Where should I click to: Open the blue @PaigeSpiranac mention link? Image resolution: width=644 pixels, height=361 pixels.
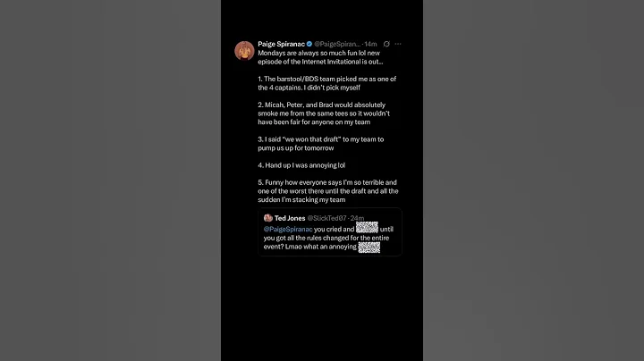[x=288, y=230]
